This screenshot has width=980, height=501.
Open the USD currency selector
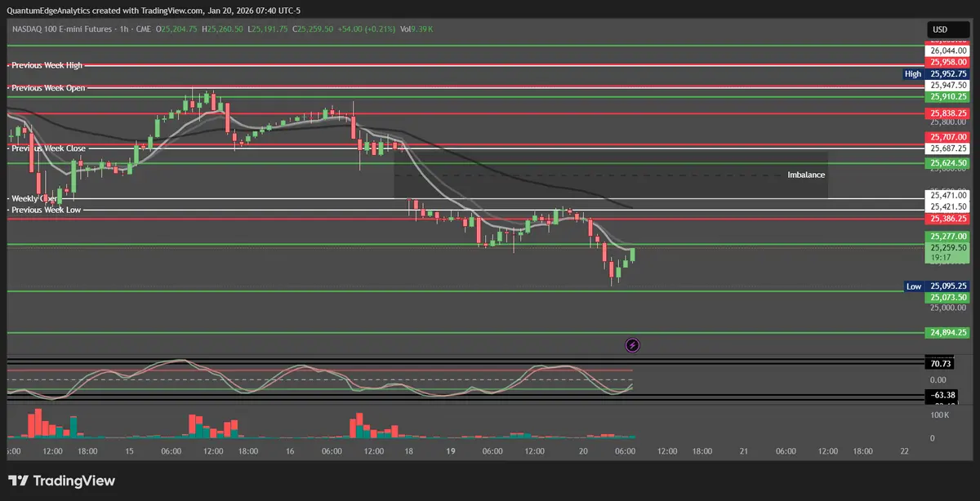point(947,31)
